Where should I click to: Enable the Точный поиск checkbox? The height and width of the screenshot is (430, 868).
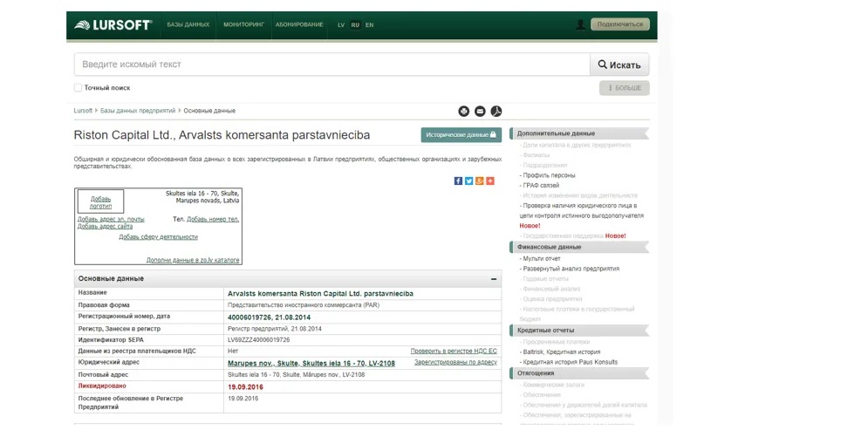pyautogui.click(x=78, y=88)
